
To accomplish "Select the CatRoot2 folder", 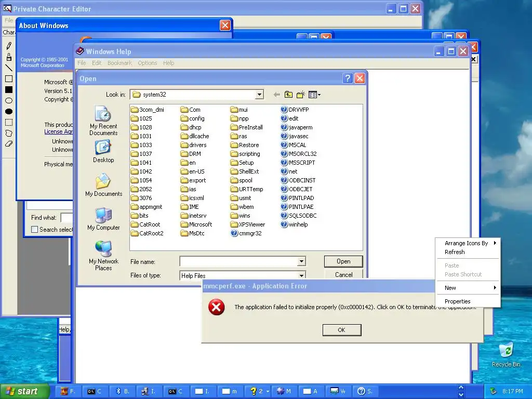I will (x=147, y=233).
